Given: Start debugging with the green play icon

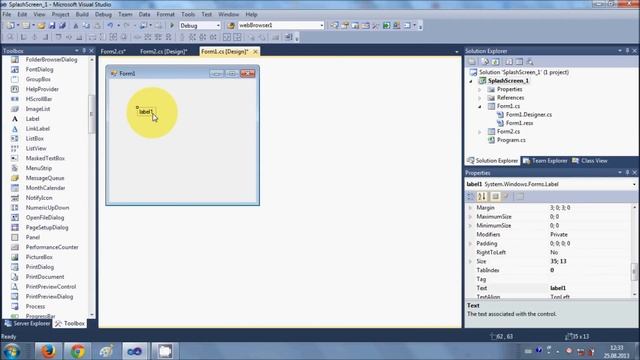Looking at the screenshot, I should point(172,25).
